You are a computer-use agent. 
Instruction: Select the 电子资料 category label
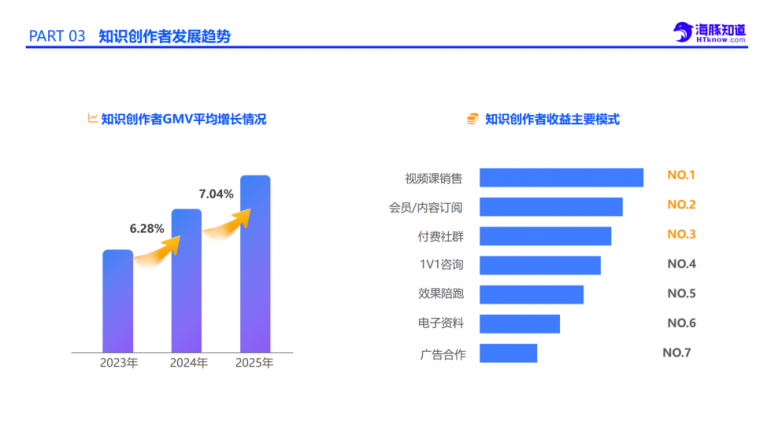[x=440, y=323]
